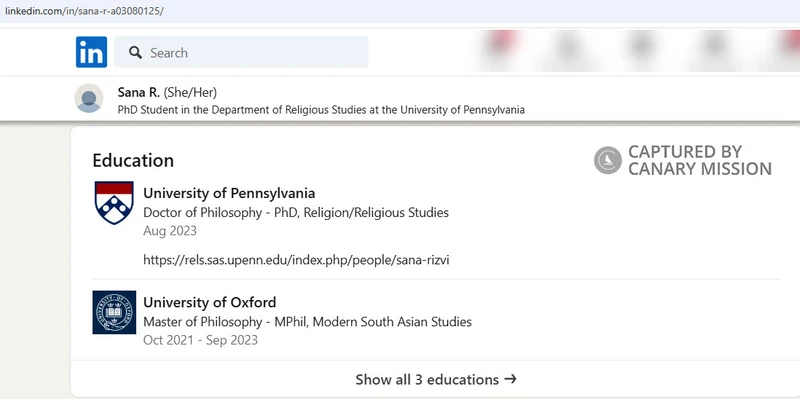Click arrow next to Show all educations
The width and height of the screenshot is (800, 399).
(510, 379)
